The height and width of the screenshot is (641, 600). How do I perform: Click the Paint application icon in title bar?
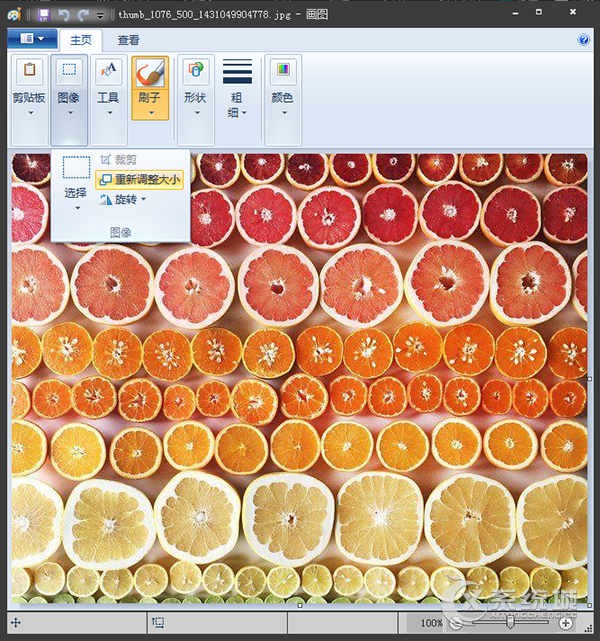pos(14,15)
